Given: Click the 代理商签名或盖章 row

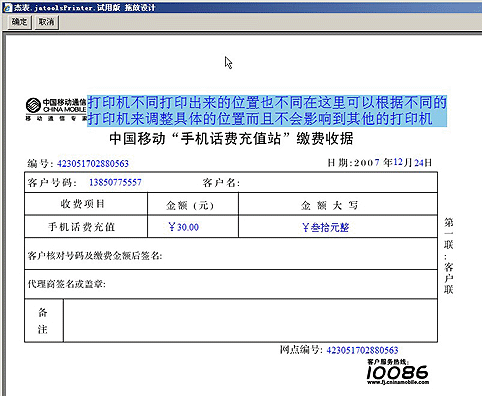Looking at the screenshot, I should coord(231,284).
